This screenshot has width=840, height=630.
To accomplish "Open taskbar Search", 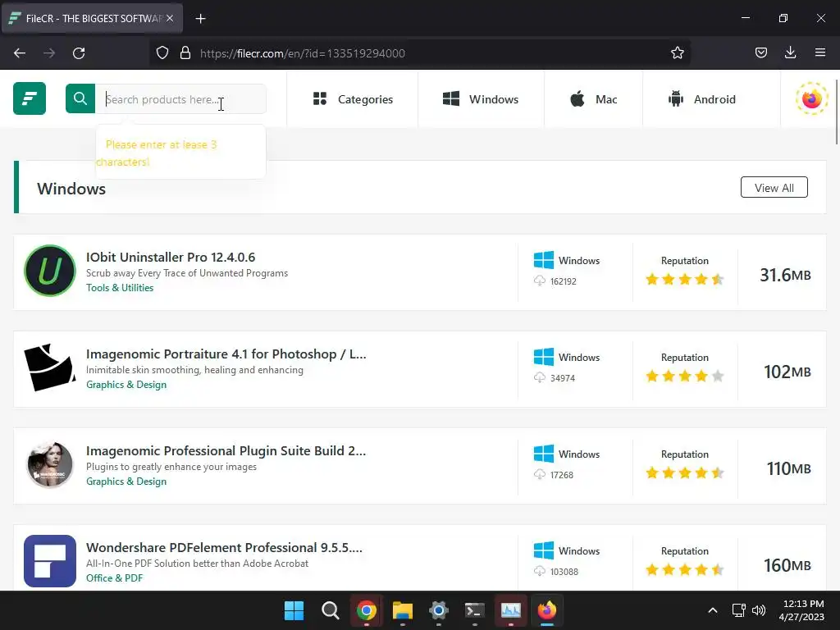I will pos(331,610).
